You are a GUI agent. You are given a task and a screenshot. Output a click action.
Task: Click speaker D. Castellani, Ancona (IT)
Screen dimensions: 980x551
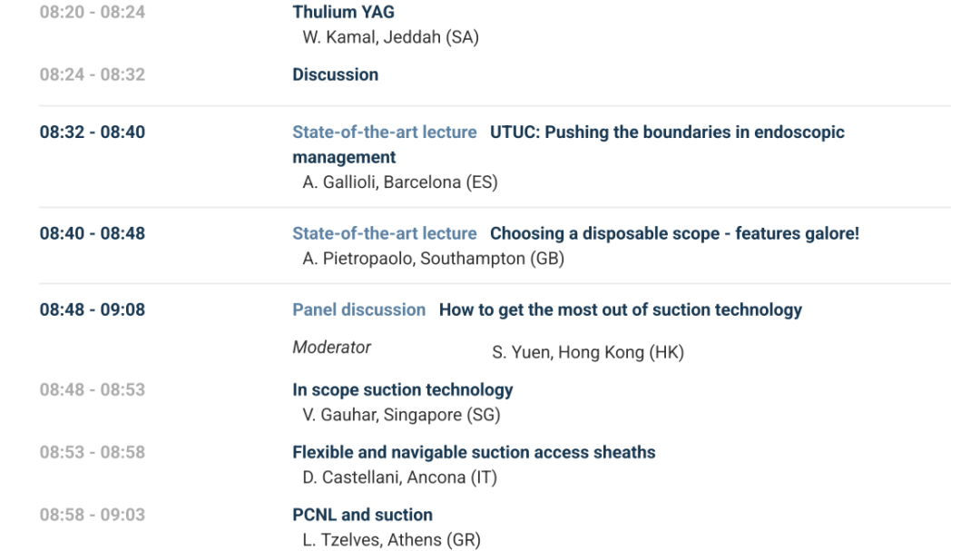[x=399, y=477]
